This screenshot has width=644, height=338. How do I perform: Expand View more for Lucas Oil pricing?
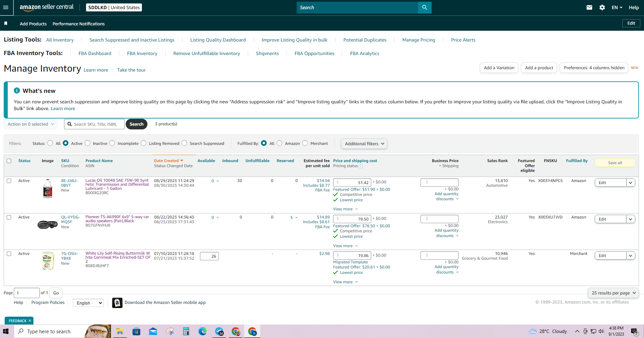[x=345, y=209]
